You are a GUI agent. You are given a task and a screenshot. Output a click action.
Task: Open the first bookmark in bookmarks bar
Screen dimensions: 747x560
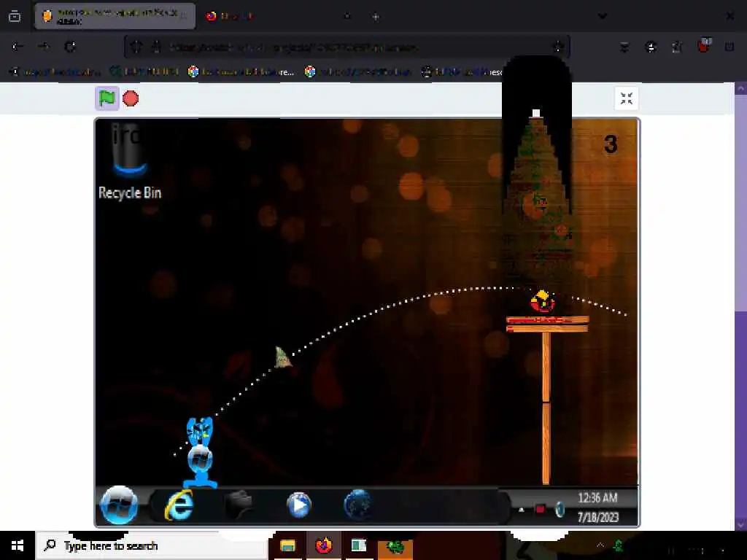pos(55,72)
